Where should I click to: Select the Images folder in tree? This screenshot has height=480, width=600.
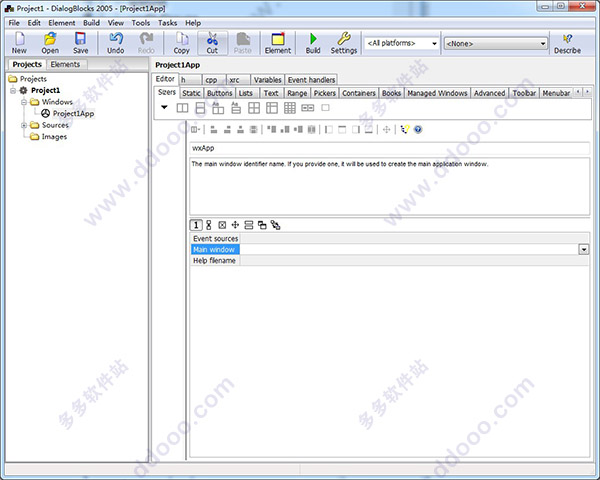tap(54, 137)
